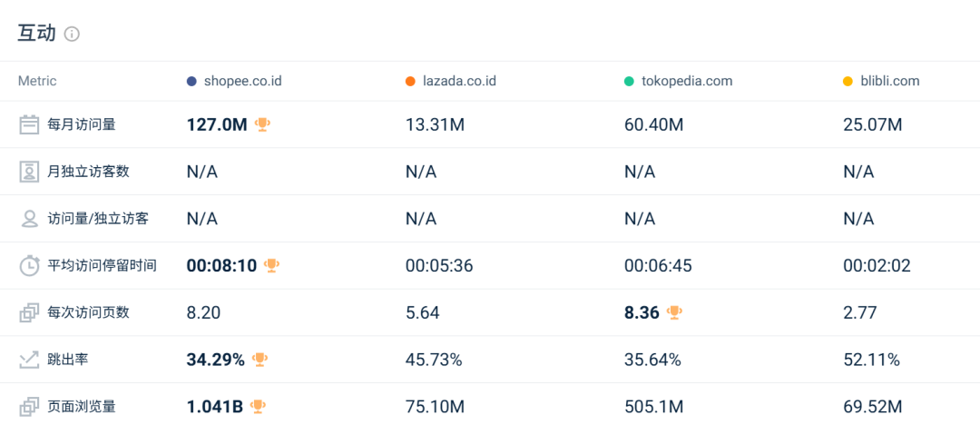The image size is (980, 425).
Task: Click the blue dot beside shopee.co.id
Action: pos(191,82)
